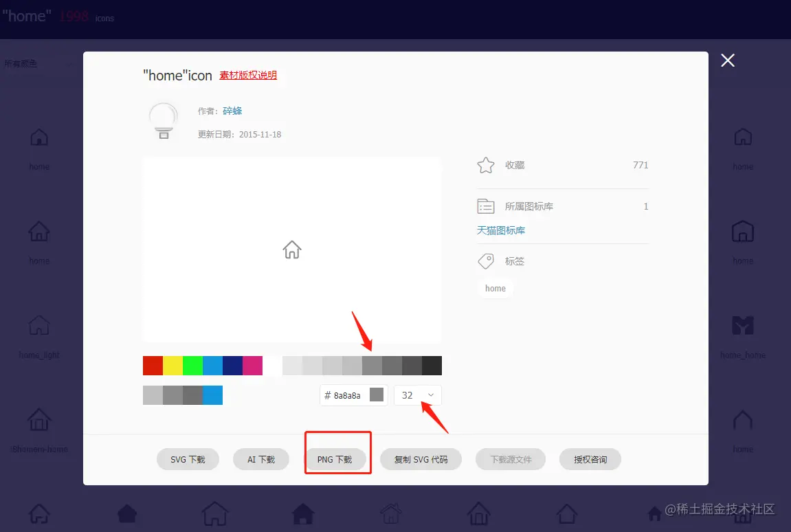This screenshot has width=791, height=532.
Task: Open the icon size dropdown showing 32
Action: (418, 395)
